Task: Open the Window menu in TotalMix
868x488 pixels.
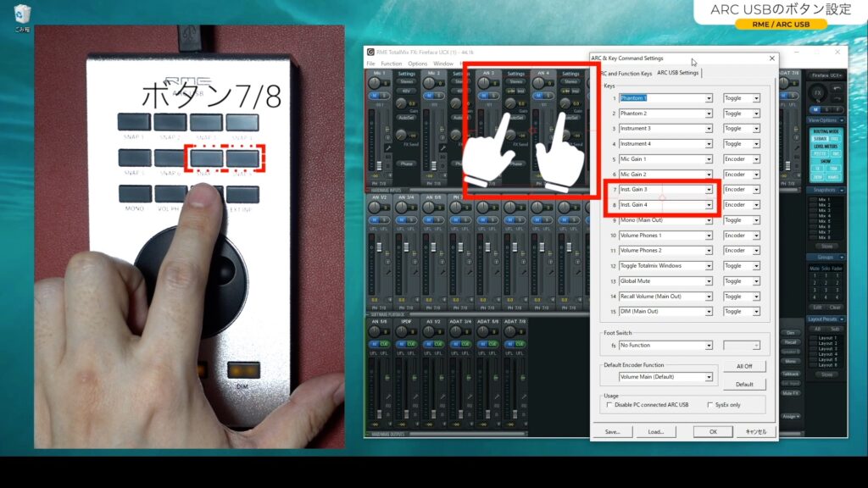Action: 442,64
